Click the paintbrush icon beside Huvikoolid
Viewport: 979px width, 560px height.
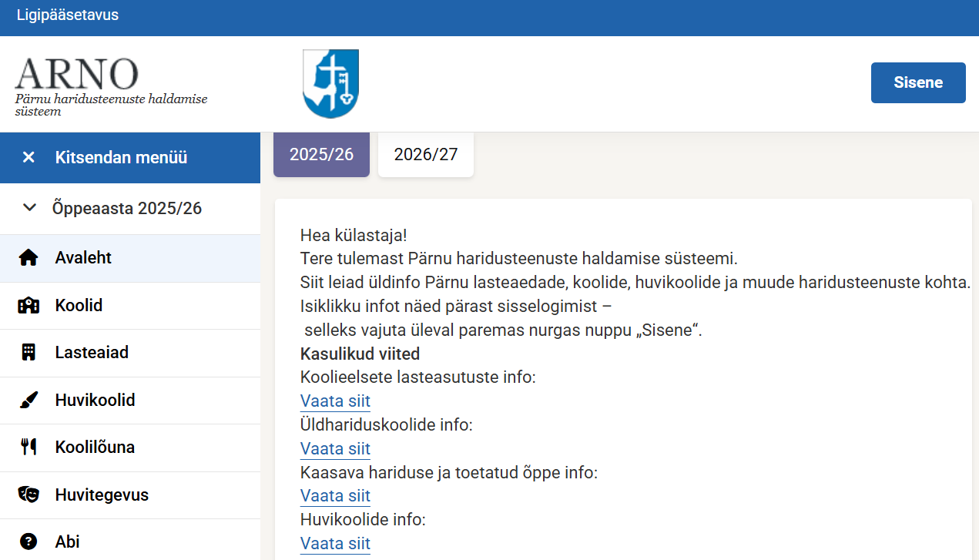28,401
